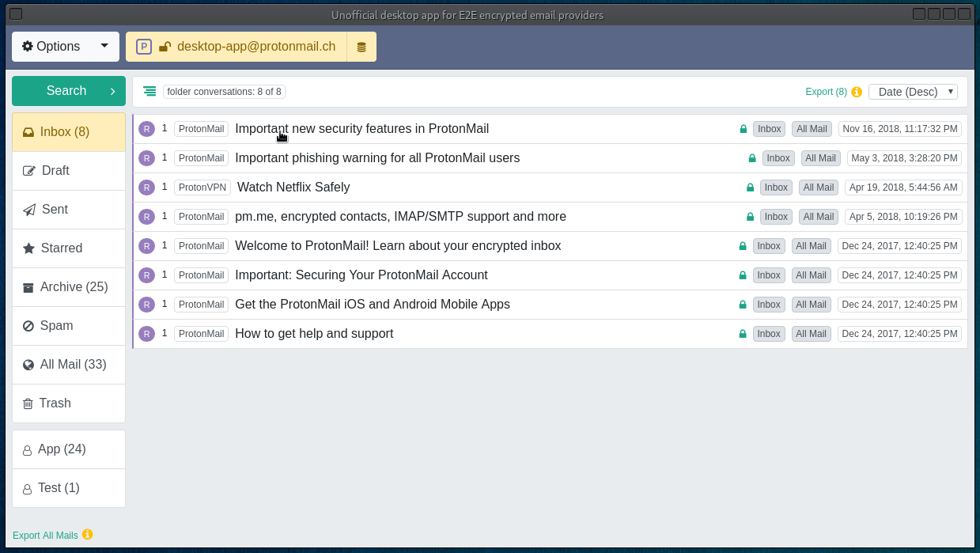Click the Export (8) link
This screenshot has width=980, height=553.
point(826,92)
